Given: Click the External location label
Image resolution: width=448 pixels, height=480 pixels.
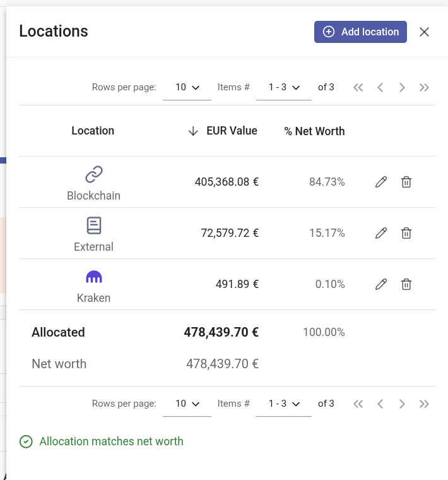Looking at the screenshot, I should [93, 247].
